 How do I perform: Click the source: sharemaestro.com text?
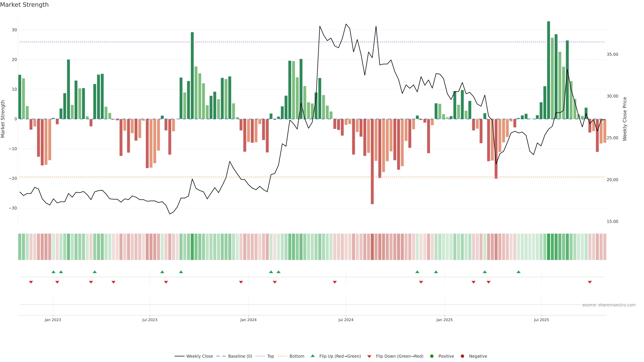tap(609, 305)
